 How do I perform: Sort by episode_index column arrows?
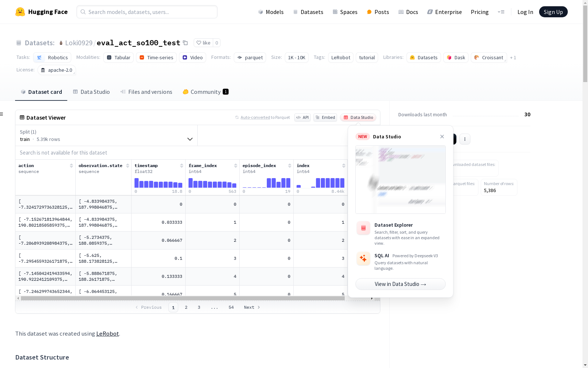coord(290,166)
